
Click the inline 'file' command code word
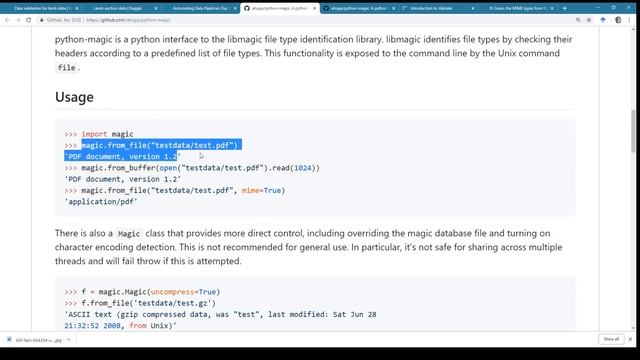[67, 68]
